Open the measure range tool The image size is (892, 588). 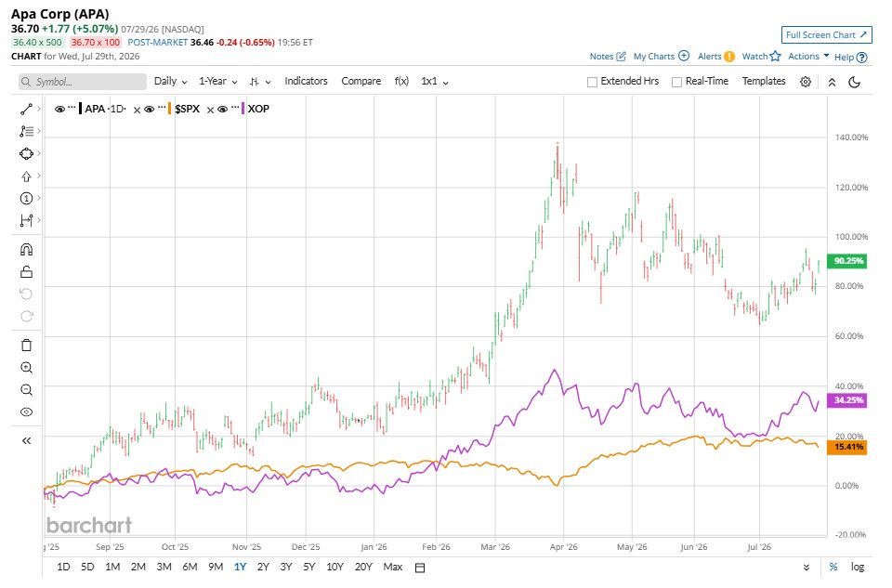click(x=26, y=221)
